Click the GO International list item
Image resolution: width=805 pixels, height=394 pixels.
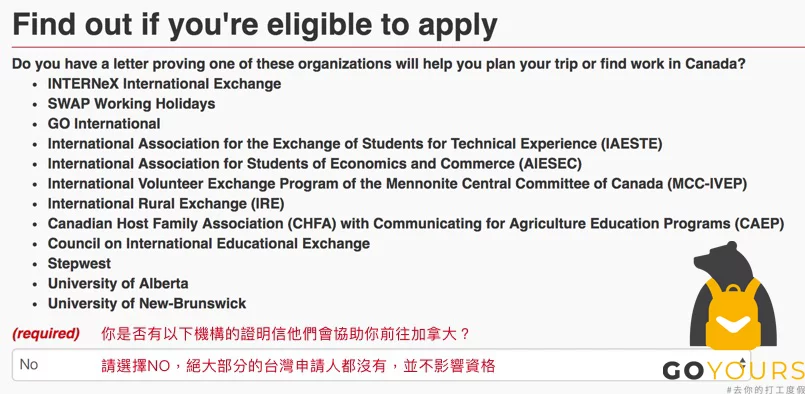tap(104, 124)
